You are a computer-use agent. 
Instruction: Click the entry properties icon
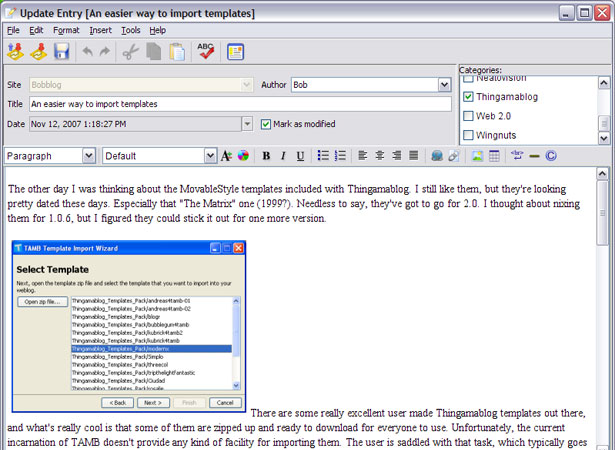235,52
